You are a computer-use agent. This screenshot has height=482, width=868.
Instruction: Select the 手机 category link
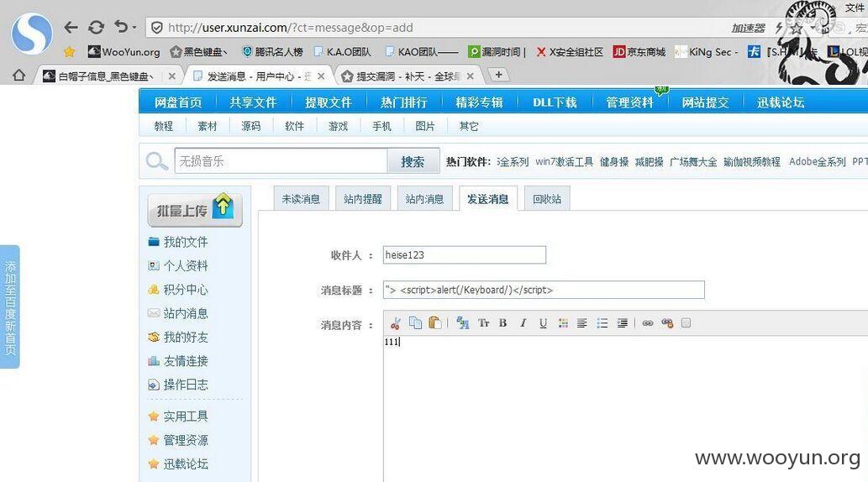381,126
